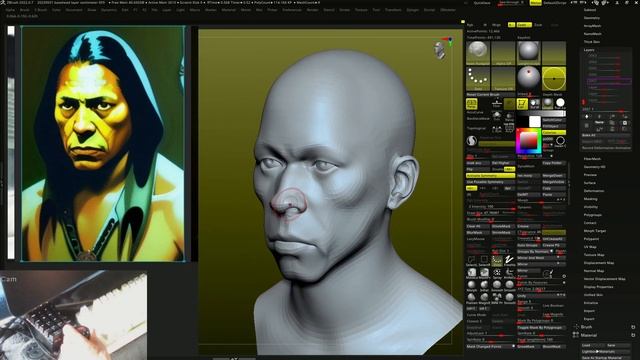Open the Render menu
This screenshot has height=360, width=640.
coord(312,10)
